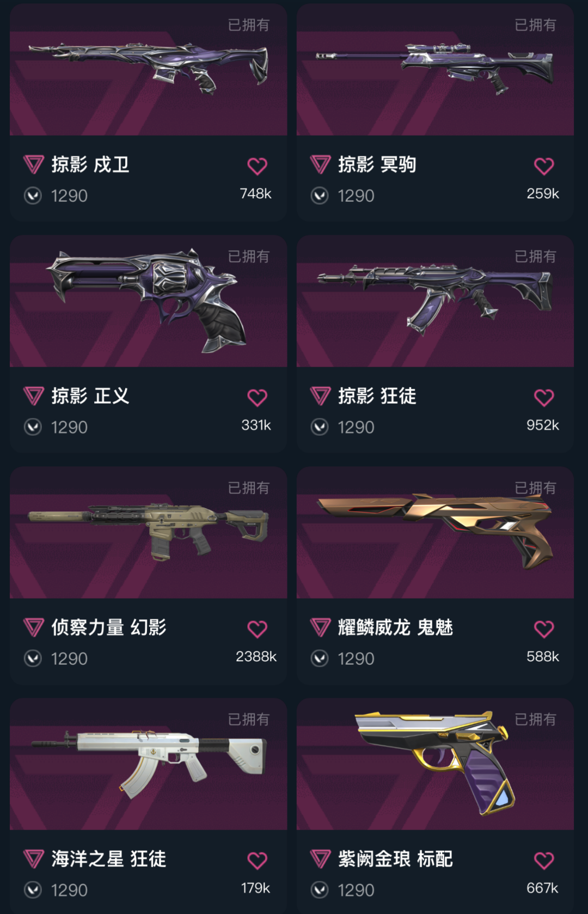Click tier triangle icon next to 掠影 戍卫
The width and height of the screenshot is (588, 914).
coord(34,164)
